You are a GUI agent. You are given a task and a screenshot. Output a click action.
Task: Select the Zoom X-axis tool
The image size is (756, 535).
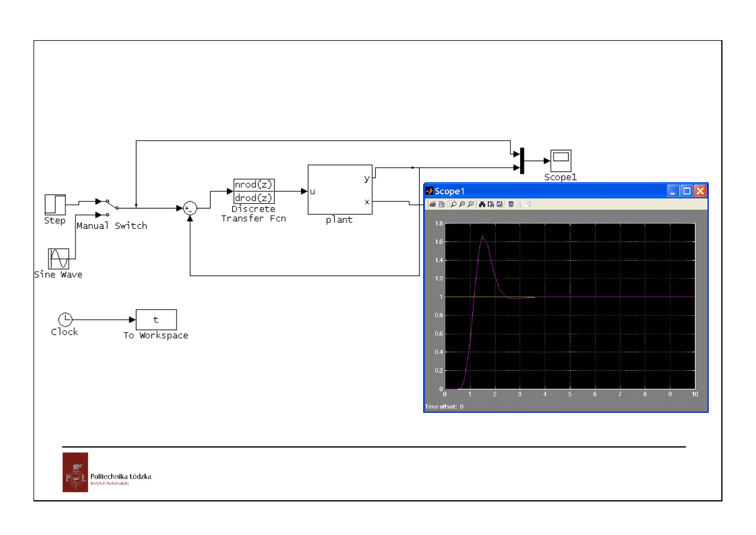462,204
